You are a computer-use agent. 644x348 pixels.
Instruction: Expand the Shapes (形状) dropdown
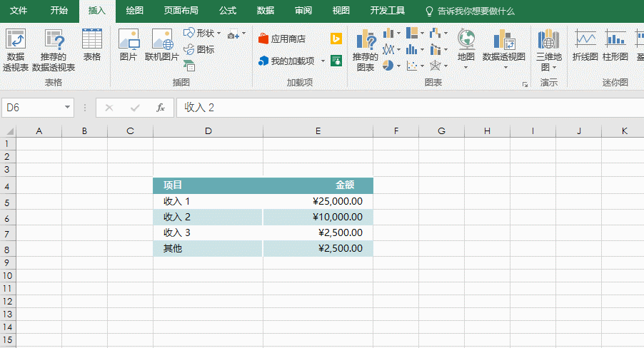(x=218, y=34)
